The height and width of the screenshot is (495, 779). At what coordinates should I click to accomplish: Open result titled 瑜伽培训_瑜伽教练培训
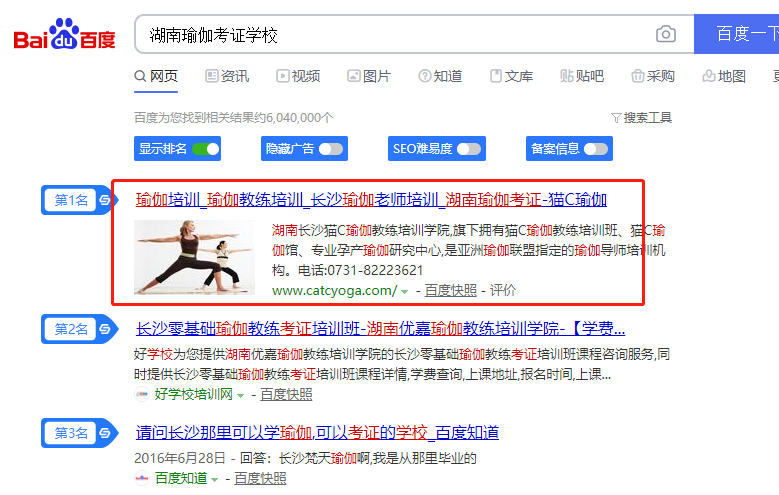(371, 200)
